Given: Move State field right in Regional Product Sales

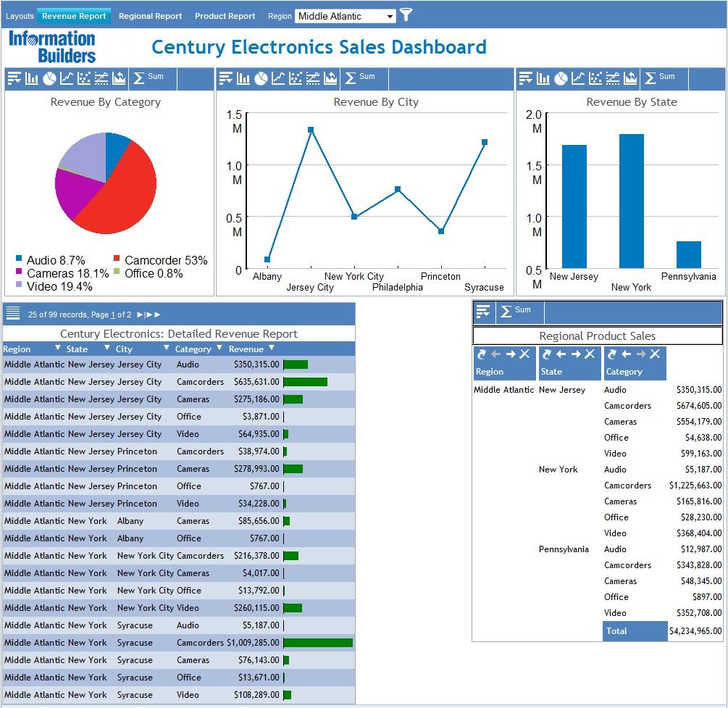Looking at the screenshot, I should (x=576, y=354).
